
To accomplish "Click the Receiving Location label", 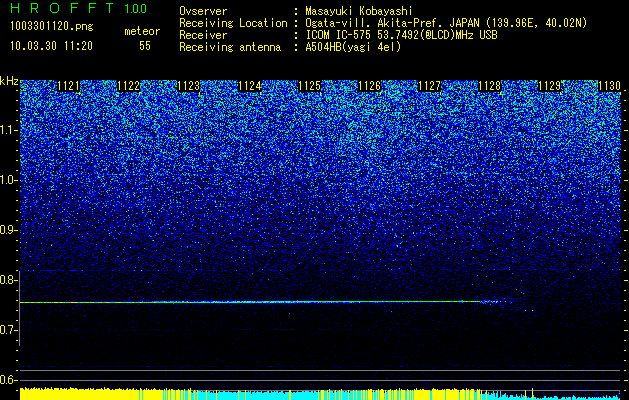I will coord(233,23).
